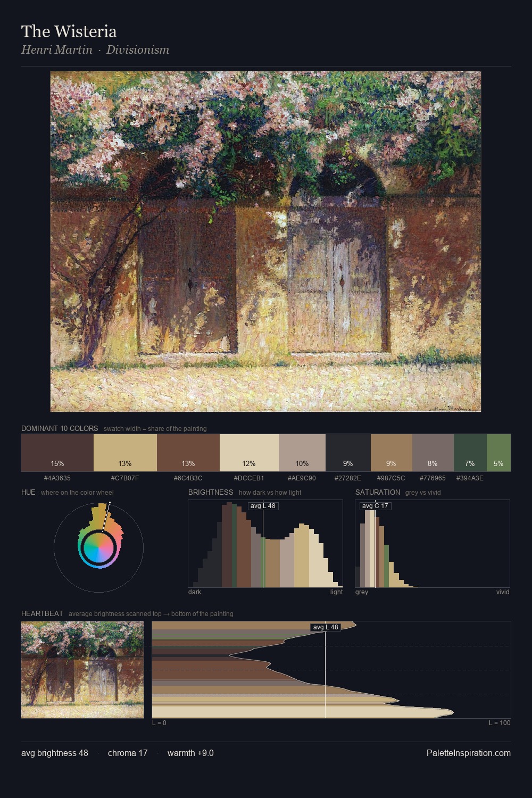Click the heartbeat 'average brightness scanned' caption
Viewport: 532px width, 798px height.
151,614
